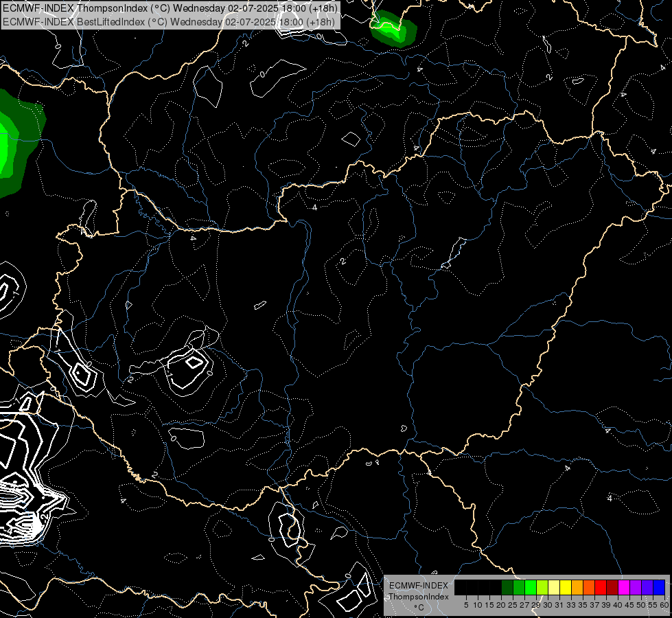The height and width of the screenshot is (618, 672).
Task: Click the legend label ThompsonIndex
Action: (419, 597)
